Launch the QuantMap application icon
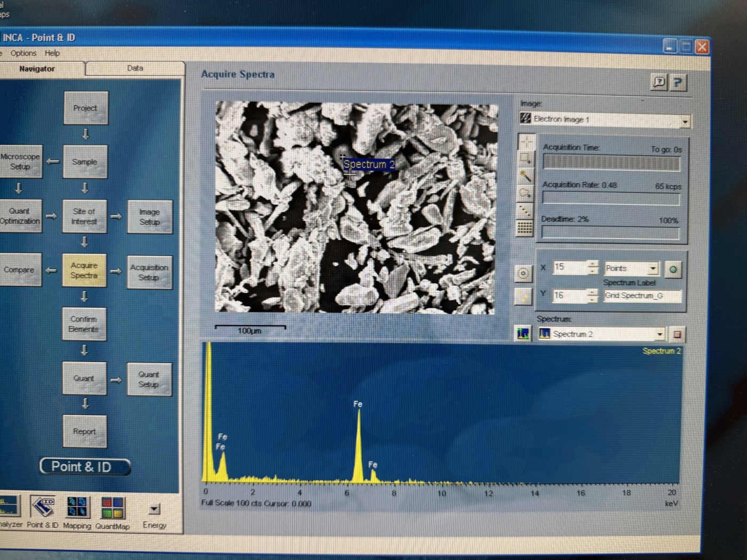The image size is (747, 560). [113, 508]
